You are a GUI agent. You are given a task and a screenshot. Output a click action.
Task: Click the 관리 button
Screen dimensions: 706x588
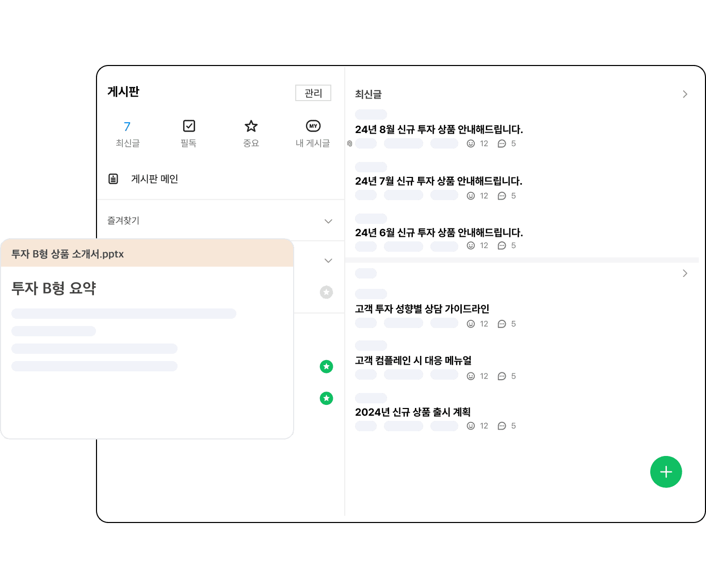(313, 93)
